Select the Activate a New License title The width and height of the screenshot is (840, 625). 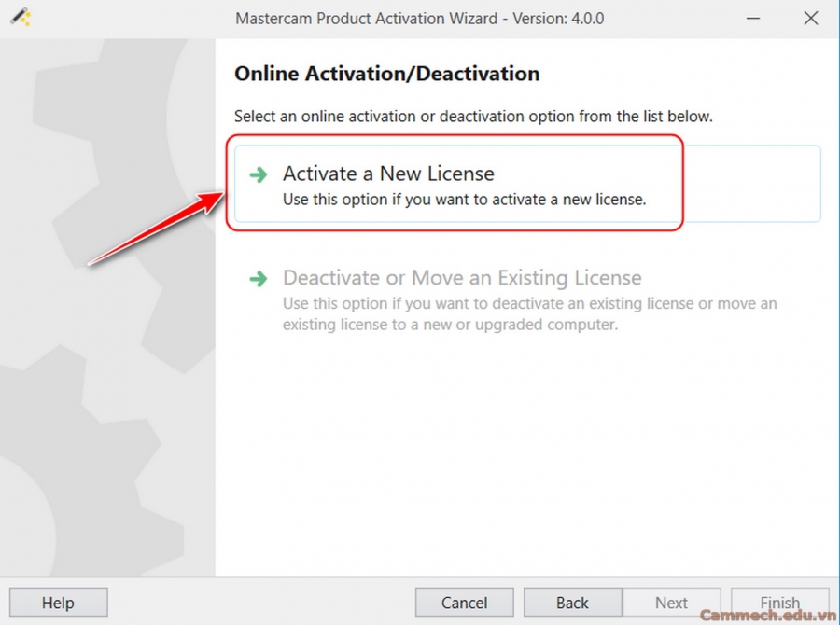click(388, 174)
